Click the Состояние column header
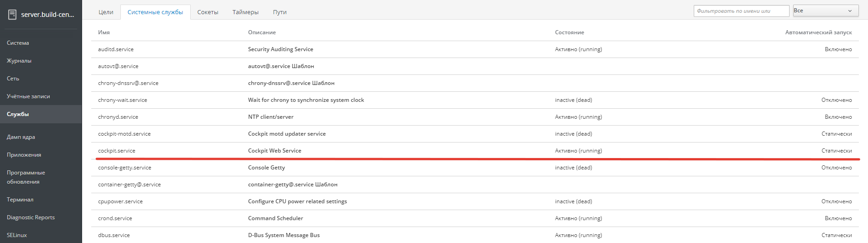 570,32
